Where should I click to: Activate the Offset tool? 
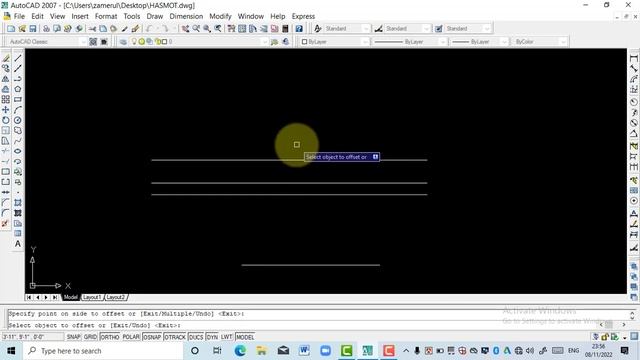[x=6, y=89]
